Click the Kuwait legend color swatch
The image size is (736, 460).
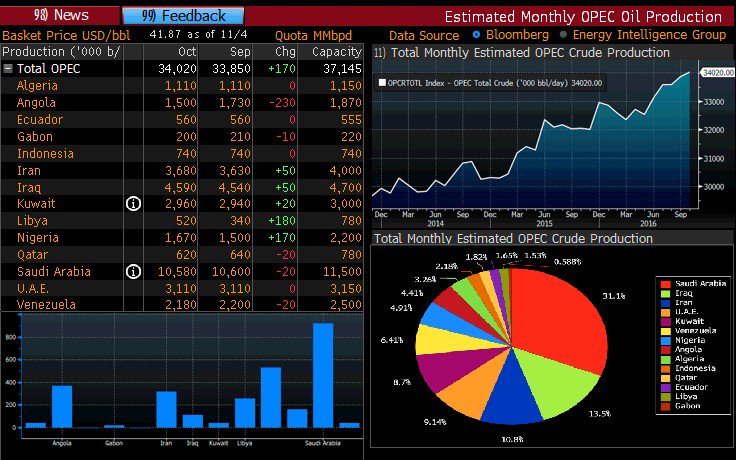pos(665,322)
